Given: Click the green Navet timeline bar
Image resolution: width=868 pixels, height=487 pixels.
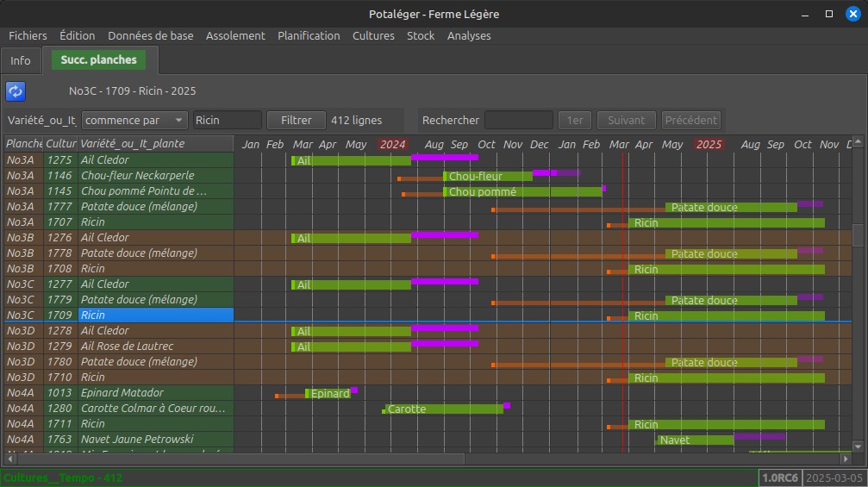Looking at the screenshot, I should point(694,440).
